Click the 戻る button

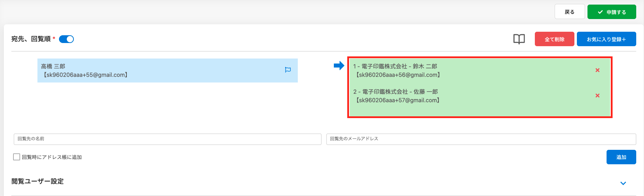[x=569, y=12]
